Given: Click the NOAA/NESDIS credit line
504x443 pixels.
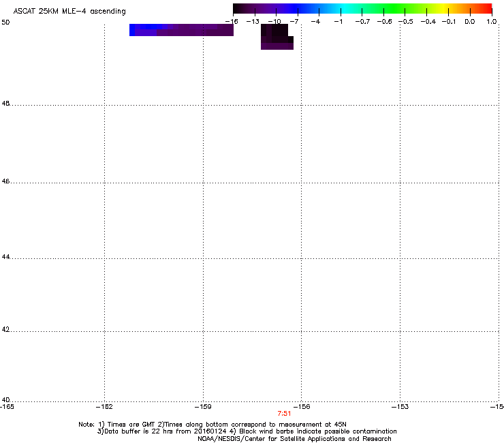Looking at the screenshot, I should click(x=294, y=439).
